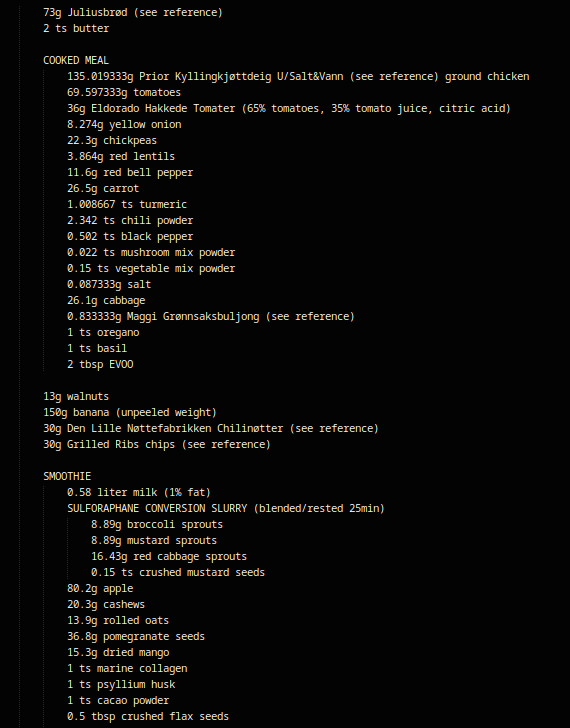Click the Grilled Ribs chips line
The image size is (570, 728).
coord(157,445)
